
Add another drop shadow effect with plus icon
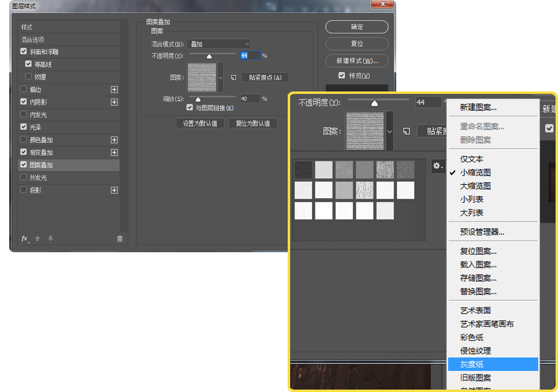(114, 190)
